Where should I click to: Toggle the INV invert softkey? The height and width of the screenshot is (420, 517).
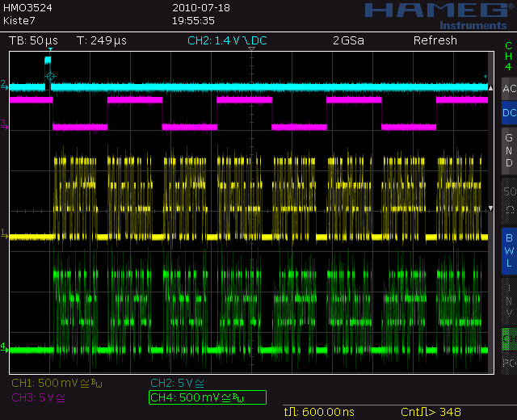pos(509,300)
